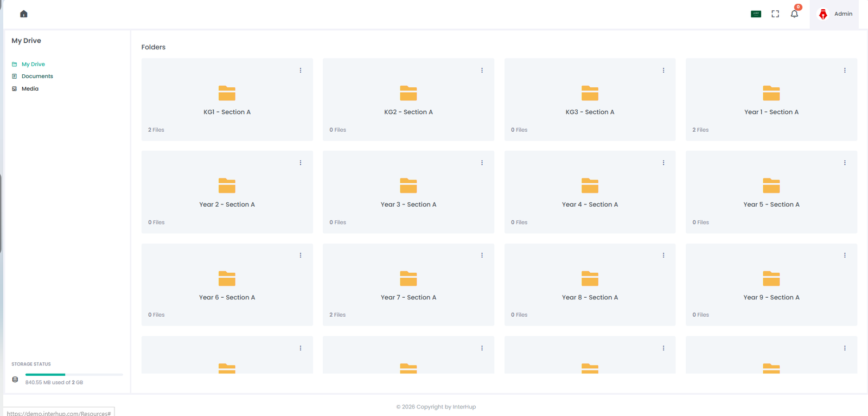The image size is (868, 416).
Task: Open the KG1 - Section A folder icon
Action: (227, 93)
